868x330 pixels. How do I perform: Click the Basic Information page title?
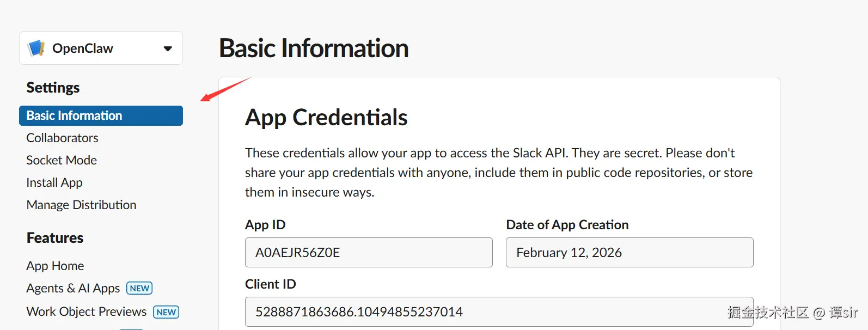314,48
